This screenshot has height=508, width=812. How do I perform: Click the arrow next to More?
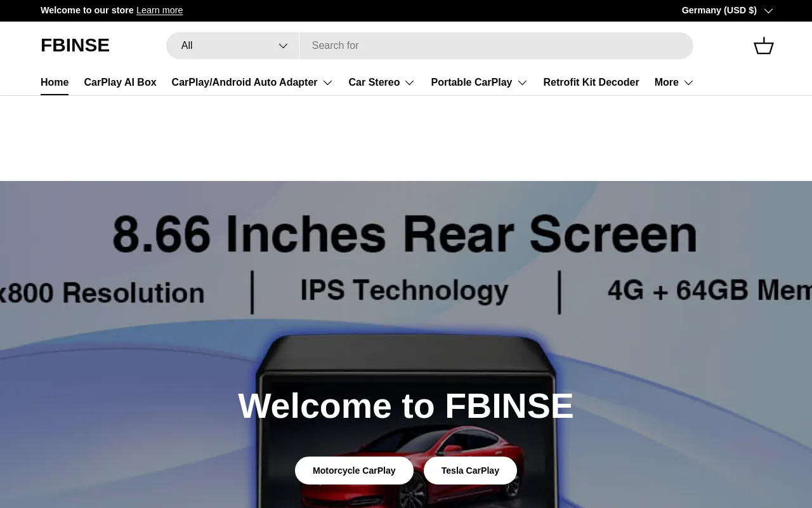coord(688,83)
